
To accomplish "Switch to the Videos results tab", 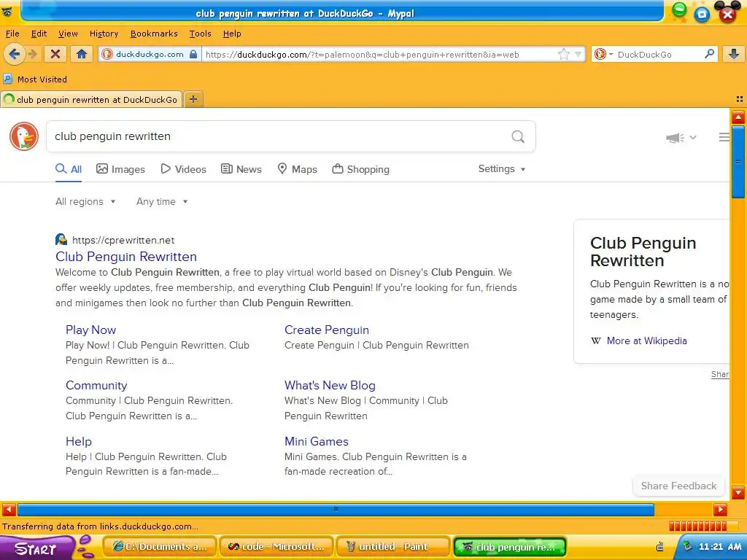I will coord(183,169).
